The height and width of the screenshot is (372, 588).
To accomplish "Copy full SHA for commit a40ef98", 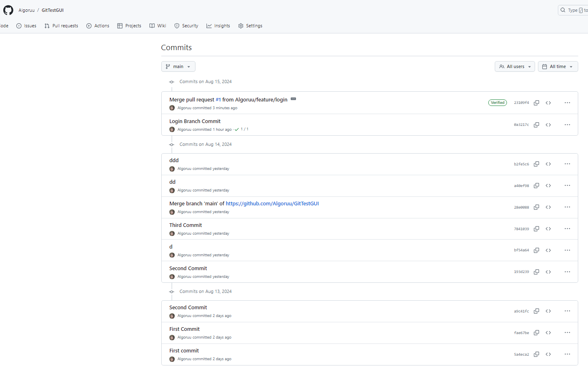I will coord(536,185).
